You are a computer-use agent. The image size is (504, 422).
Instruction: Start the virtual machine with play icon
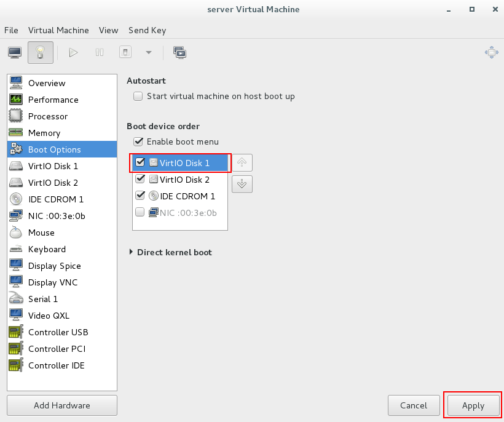[73, 52]
